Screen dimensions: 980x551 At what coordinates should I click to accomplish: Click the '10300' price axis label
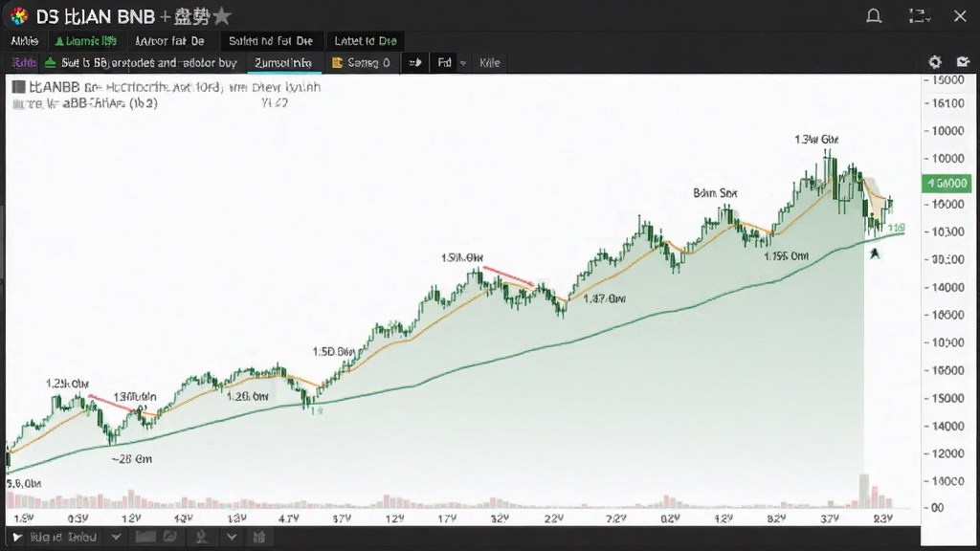[x=947, y=231]
